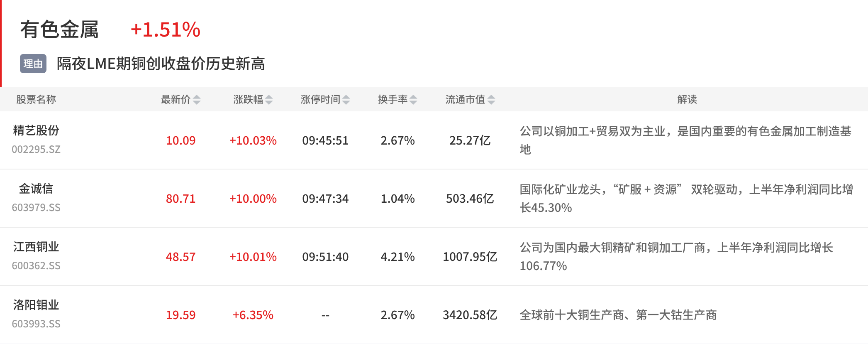Open stock 精艺股份

[36, 130]
